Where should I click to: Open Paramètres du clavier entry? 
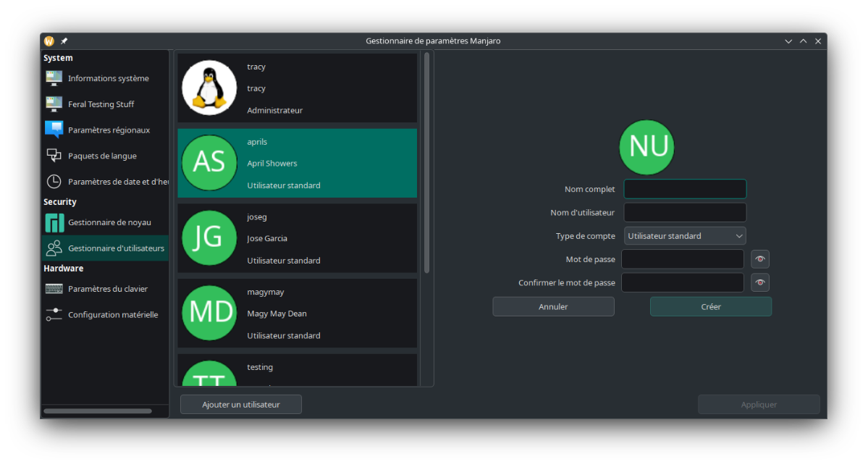[x=105, y=289]
